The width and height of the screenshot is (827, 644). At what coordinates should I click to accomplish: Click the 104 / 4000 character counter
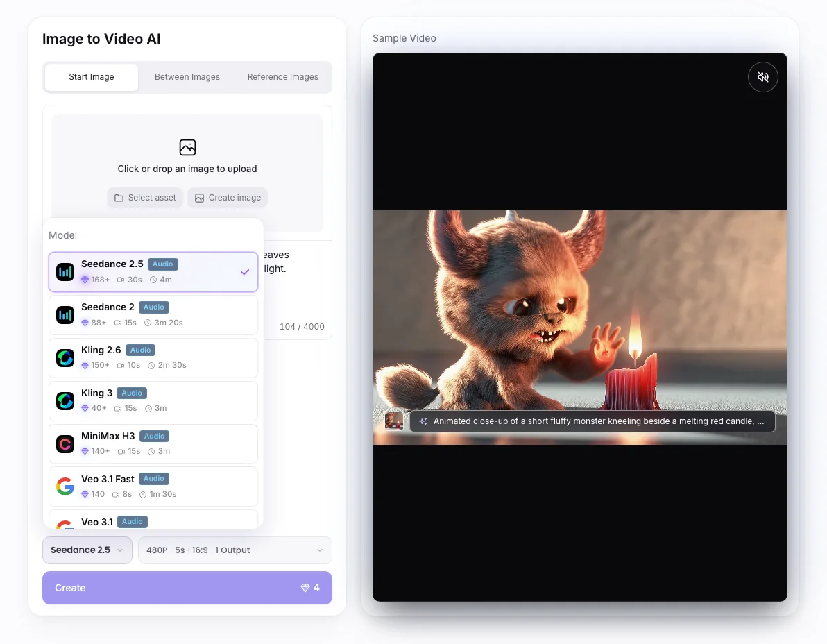point(302,326)
